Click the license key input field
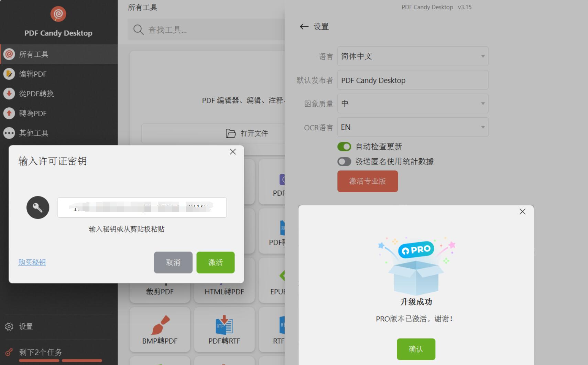Screen dimensions: 588x365 142,207
